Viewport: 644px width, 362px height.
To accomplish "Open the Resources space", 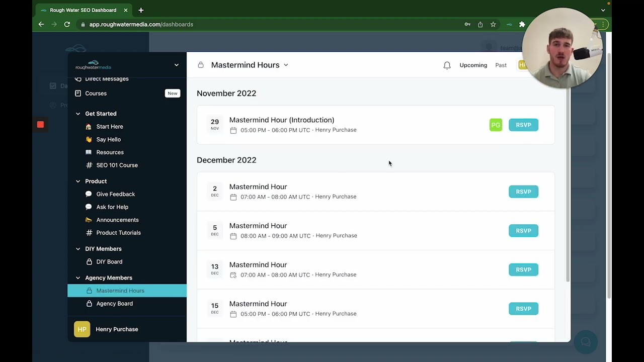I will click(110, 152).
